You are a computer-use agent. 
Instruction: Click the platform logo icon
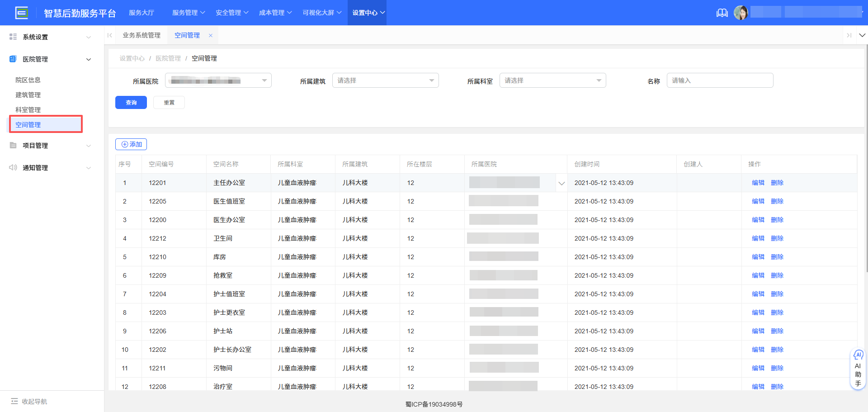(x=21, y=13)
